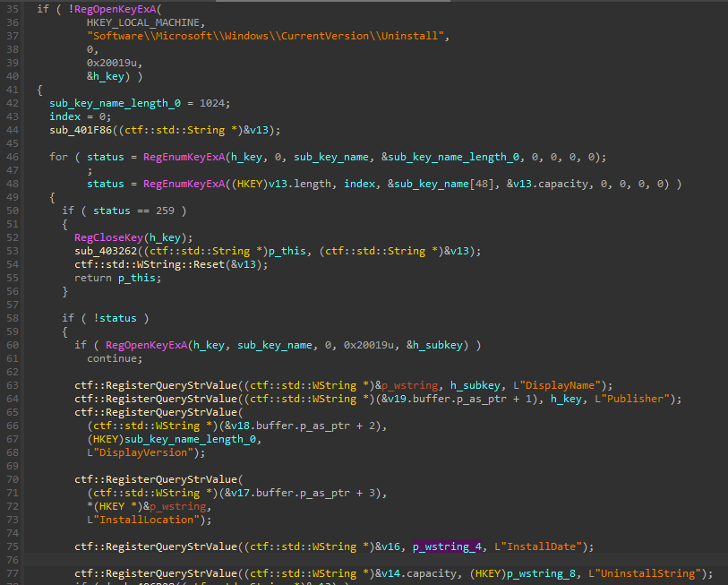Select ctf::std::WString::Reset call on line 54
Viewport: 728px width, 585px height.
click(x=149, y=265)
